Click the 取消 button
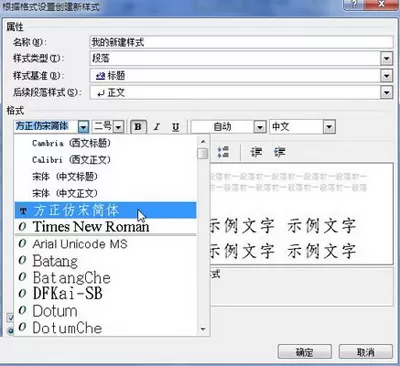 (366, 352)
